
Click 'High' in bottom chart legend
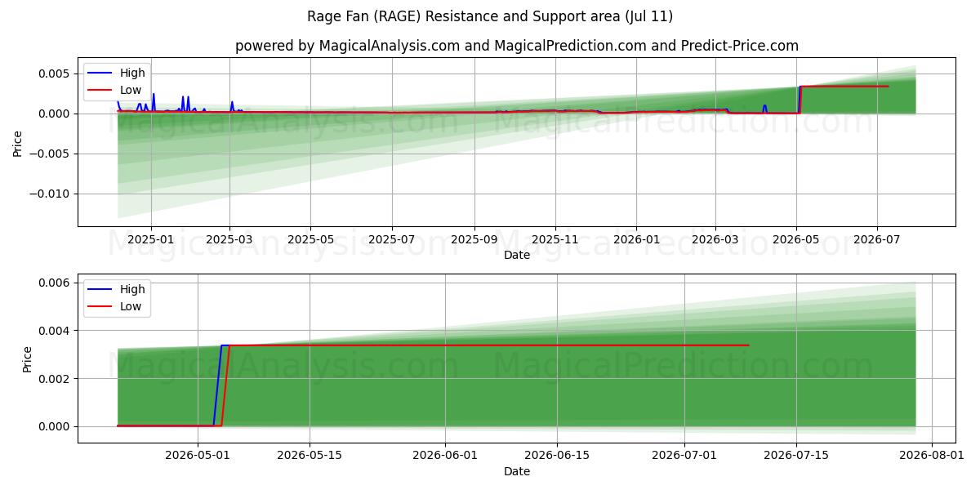pos(132,289)
